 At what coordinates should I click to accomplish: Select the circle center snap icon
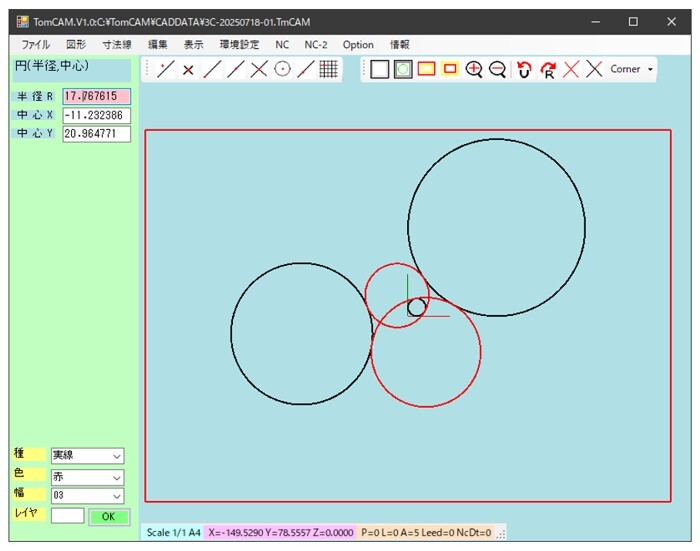click(x=283, y=69)
